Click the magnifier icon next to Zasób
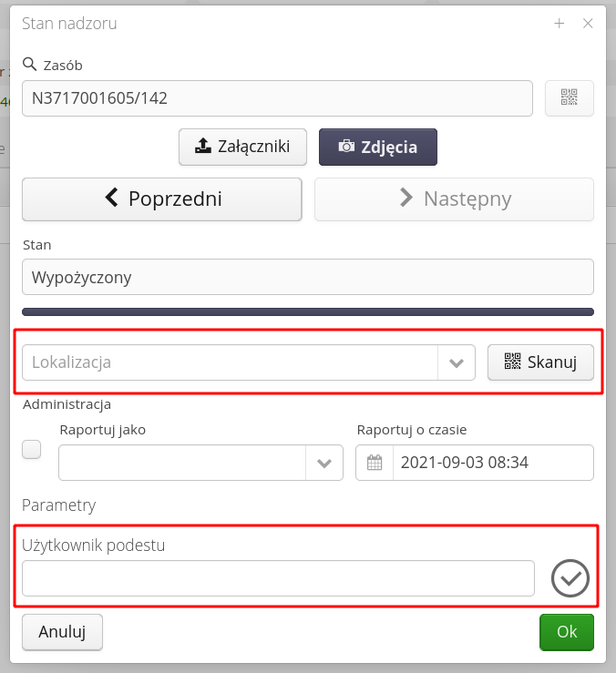 [29, 65]
